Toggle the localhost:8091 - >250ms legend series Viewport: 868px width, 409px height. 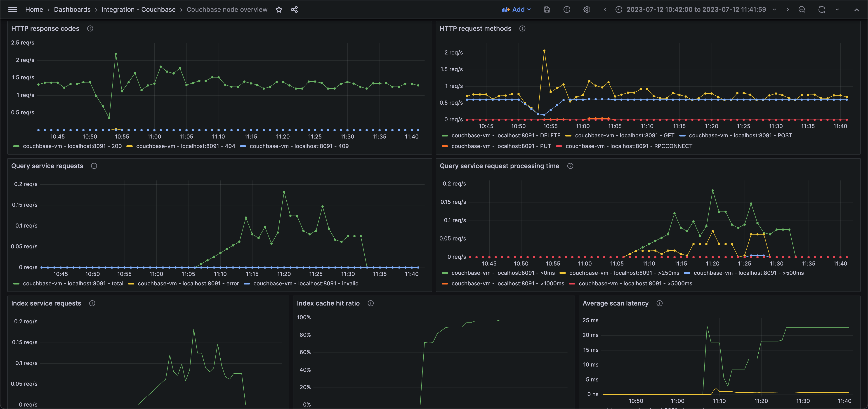(624, 273)
